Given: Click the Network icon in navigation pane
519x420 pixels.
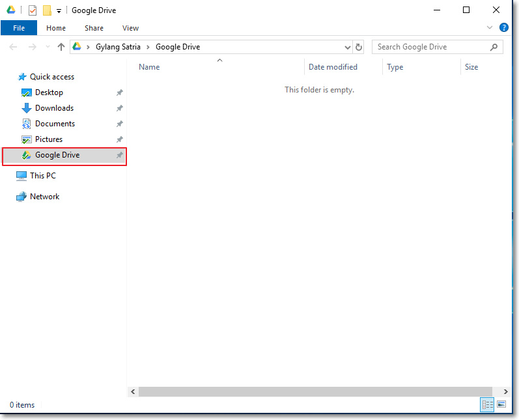Looking at the screenshot, I should tap(21, 197).
